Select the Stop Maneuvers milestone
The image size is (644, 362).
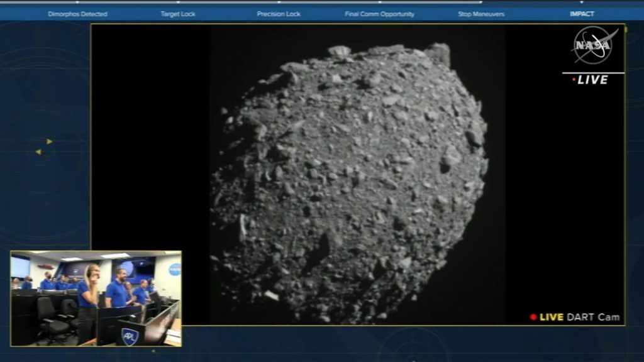480,14
